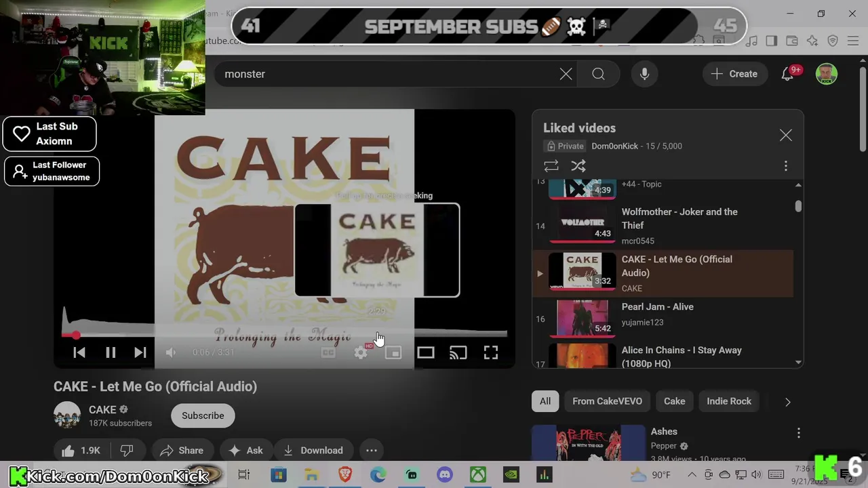Play the previous video in the playlist
Viewport: 868px width, 488px height.
pos(79,352)
